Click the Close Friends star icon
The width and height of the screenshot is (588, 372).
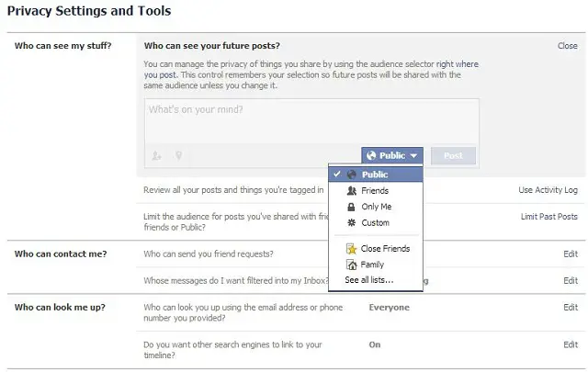click(352, 248)
